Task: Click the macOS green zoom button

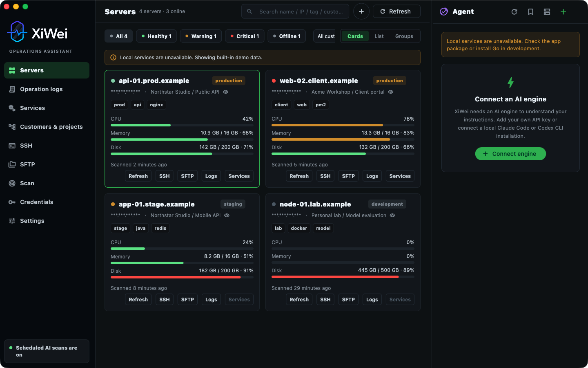Action: [25, 7]
